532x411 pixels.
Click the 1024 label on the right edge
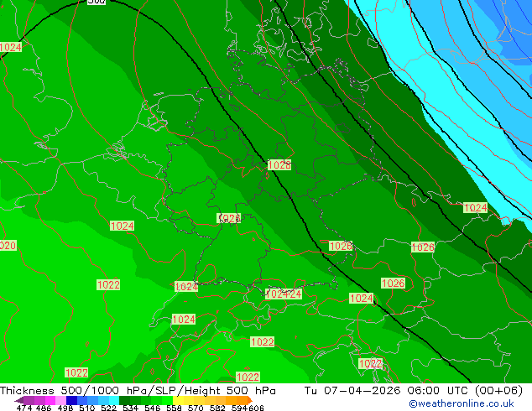475,207
